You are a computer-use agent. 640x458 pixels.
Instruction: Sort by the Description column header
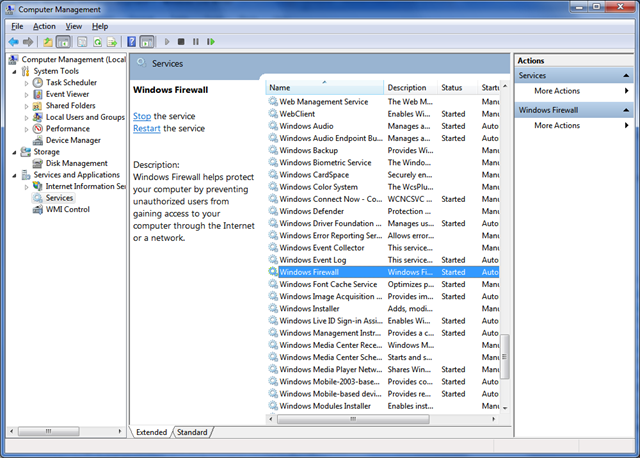[410, 88]
